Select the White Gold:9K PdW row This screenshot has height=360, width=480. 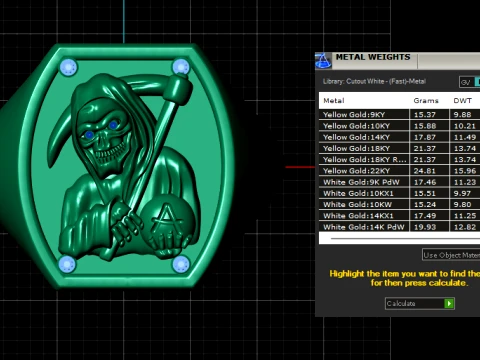399,182
